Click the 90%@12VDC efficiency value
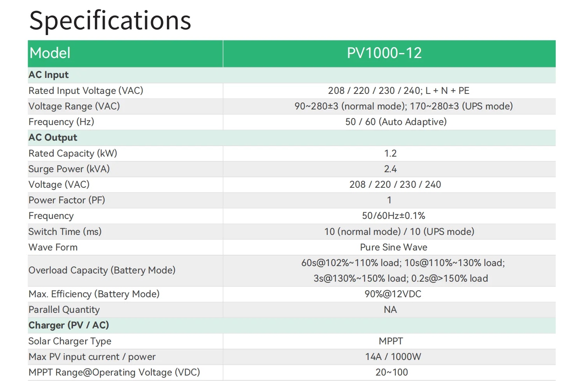The height and width of the screenshot is (381, 588). [393, 294]
